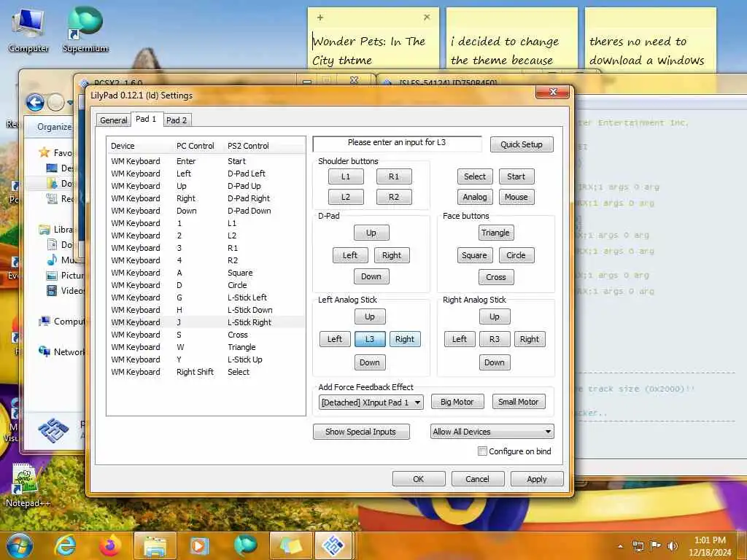Launch Firefox from the taskbar

(110, 545)
